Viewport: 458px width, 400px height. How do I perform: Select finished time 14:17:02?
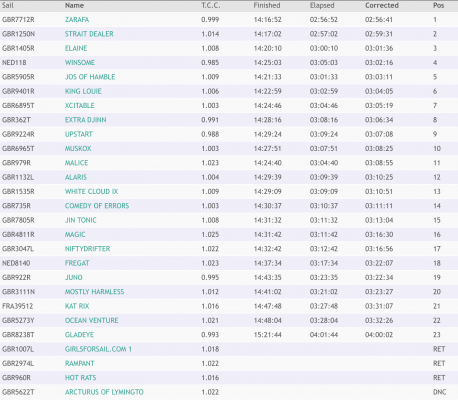click(268, 34)
